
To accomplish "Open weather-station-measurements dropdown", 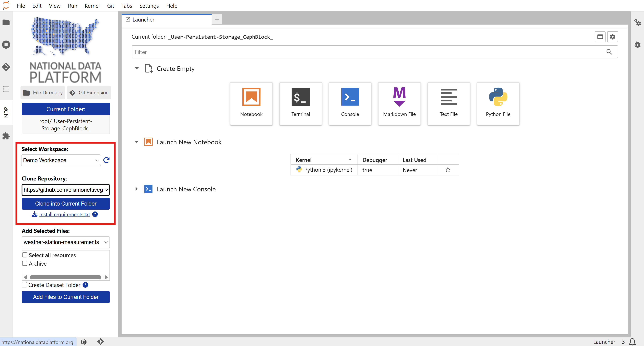I will 65,242.
